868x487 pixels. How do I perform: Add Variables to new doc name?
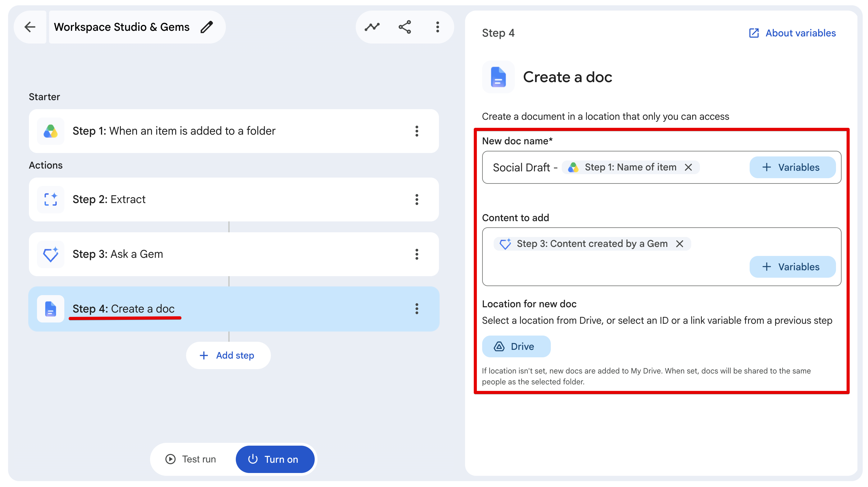click(x=793, y=167)
